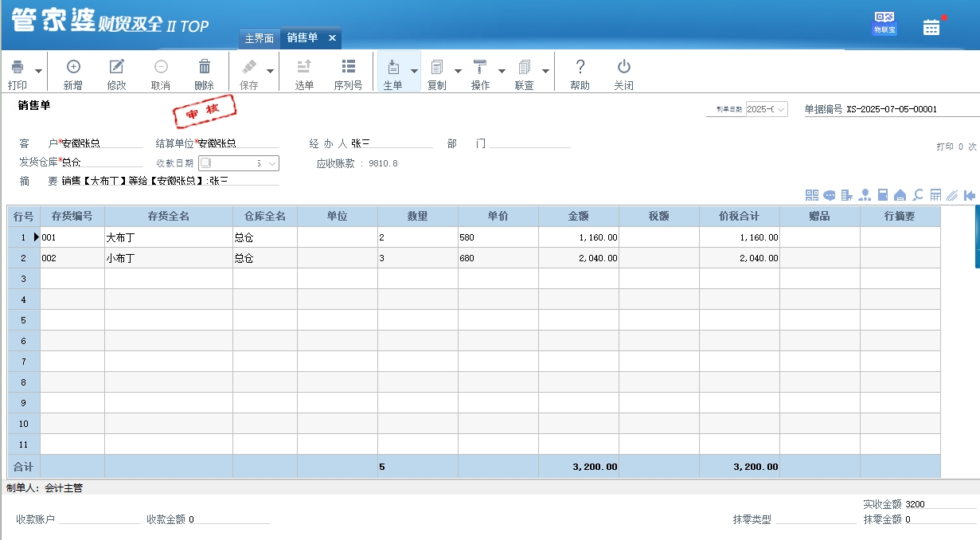This screenshot has height=540, width=980.
Task: Click the 金额 cell 2,040.00 in row 2
Action: [579, 258]
